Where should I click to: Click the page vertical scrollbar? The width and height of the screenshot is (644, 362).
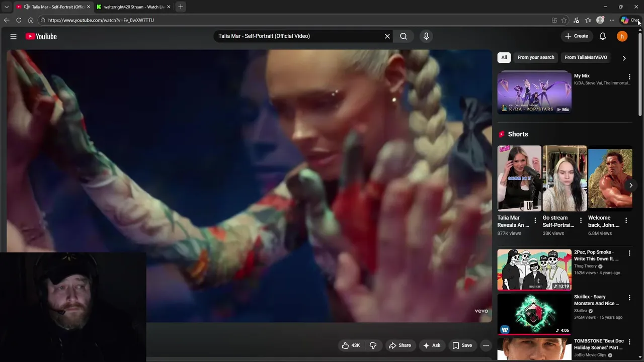[x=641, y=75]
